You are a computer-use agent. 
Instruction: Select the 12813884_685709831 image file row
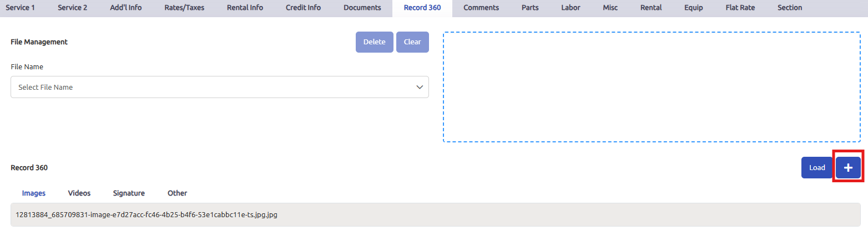click(x=436, y=214)
